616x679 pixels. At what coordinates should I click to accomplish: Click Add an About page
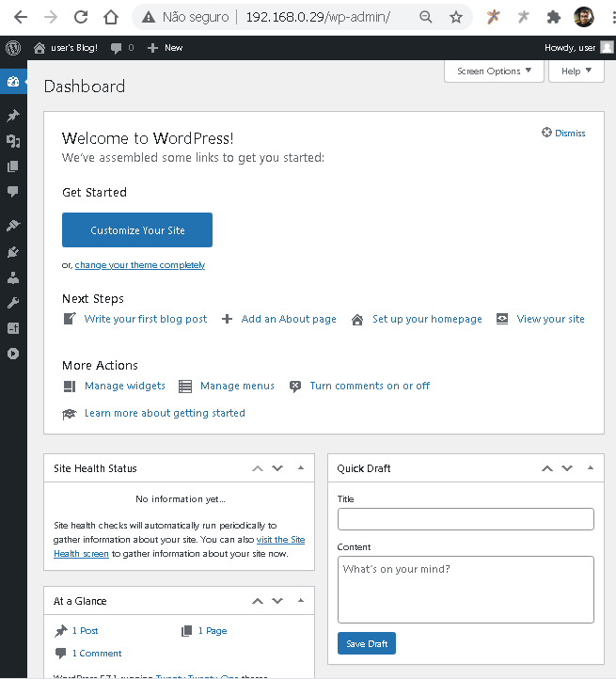tap(289, 319)
